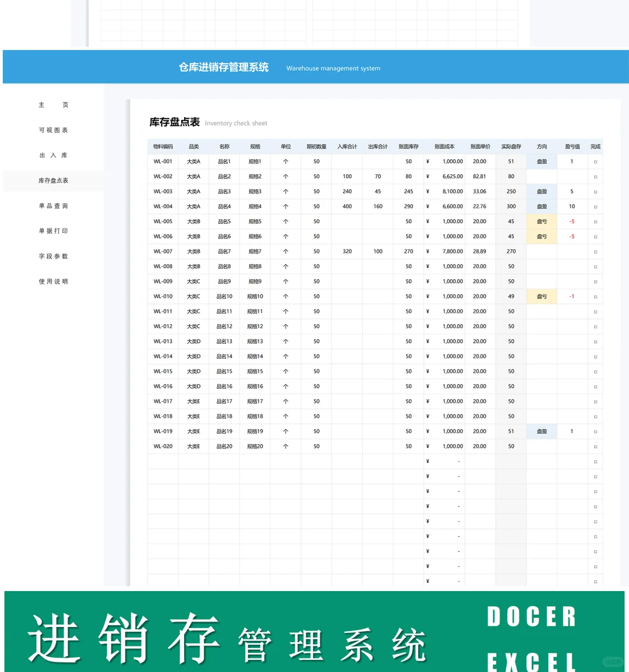Click the 实际盘存 column header
629x672 pixels.
[511, 146]
